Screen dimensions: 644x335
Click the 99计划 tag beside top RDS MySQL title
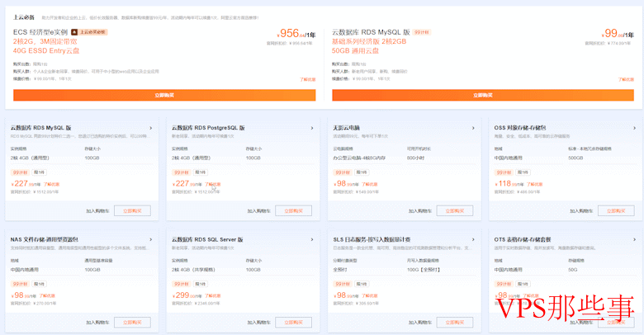click(422, 32)
